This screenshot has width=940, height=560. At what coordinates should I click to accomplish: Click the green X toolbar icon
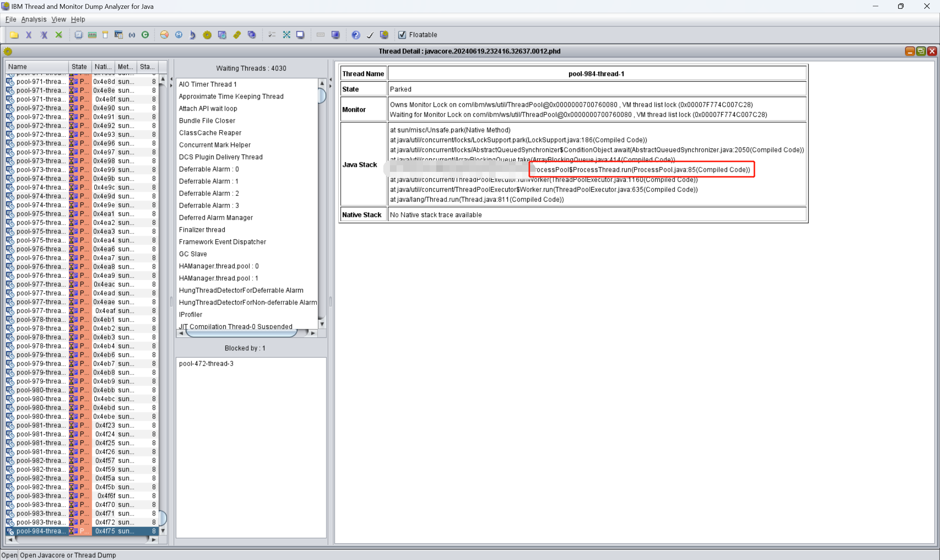click(58, 35)
